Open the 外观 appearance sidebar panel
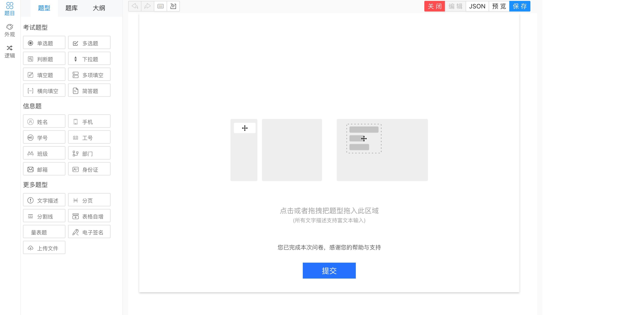This screenshot has width=644, height=315. tap(10, 30)
